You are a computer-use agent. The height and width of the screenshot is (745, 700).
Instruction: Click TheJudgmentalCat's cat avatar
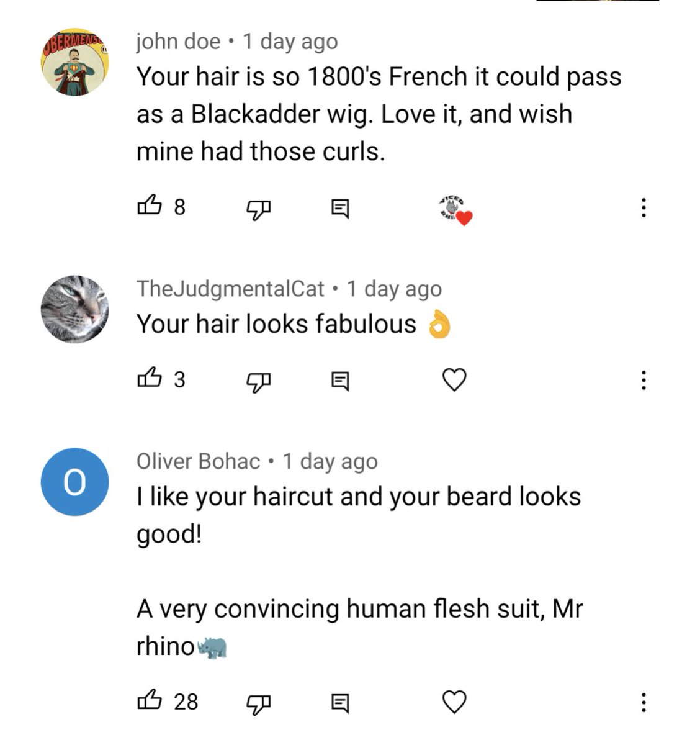(75, 309)
